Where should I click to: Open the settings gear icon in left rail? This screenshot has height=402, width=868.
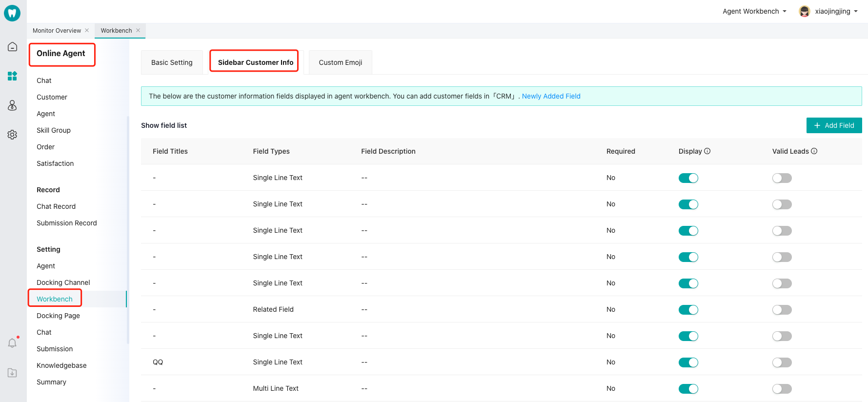click(x=12, y=135)
